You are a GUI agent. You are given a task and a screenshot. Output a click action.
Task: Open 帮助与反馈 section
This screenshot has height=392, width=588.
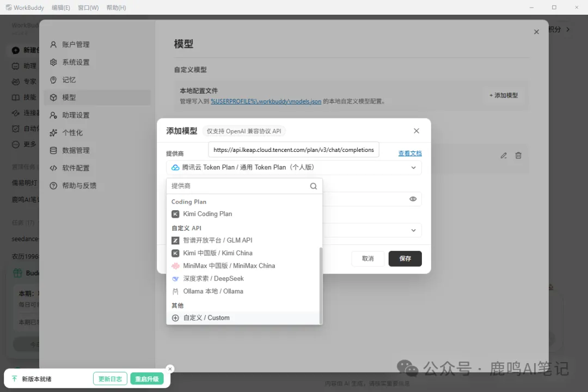coord(97,186)
